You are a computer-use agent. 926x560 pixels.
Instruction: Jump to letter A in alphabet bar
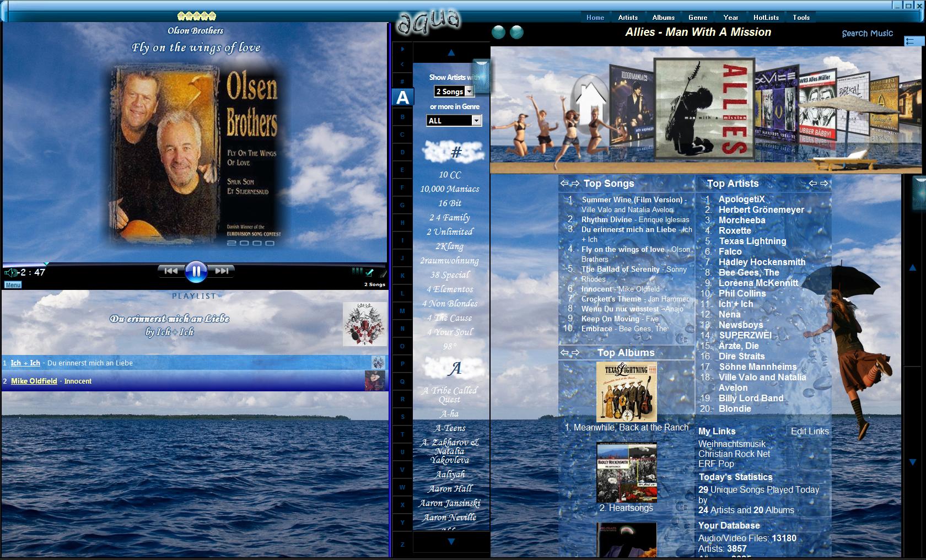pos(403,98)
